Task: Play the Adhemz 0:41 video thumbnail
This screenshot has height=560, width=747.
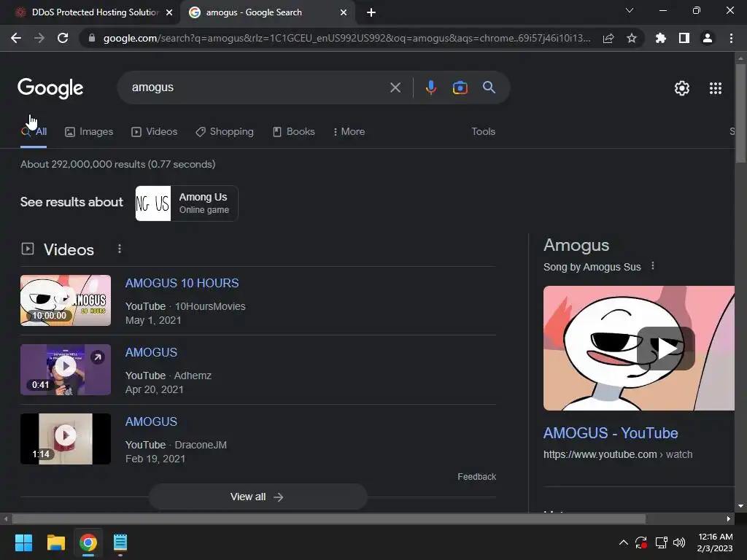Action: (x=66, y=370)
